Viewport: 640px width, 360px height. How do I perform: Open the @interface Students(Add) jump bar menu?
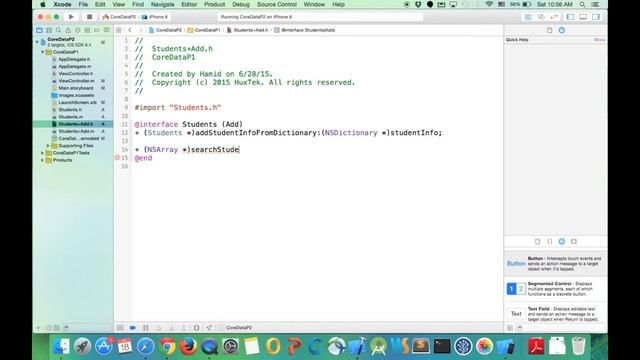click(x=305, y=30)
